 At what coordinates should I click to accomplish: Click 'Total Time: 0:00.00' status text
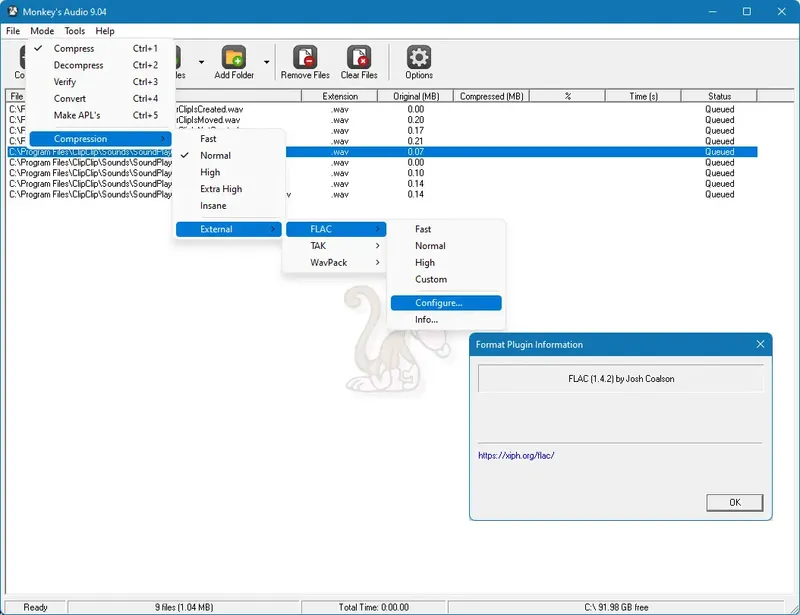click(373, 607)
